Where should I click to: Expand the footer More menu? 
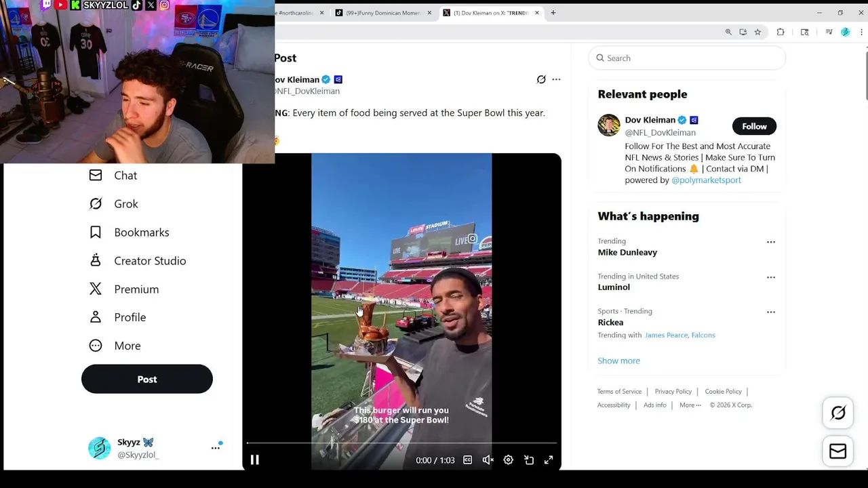click(x=690, y=405)
